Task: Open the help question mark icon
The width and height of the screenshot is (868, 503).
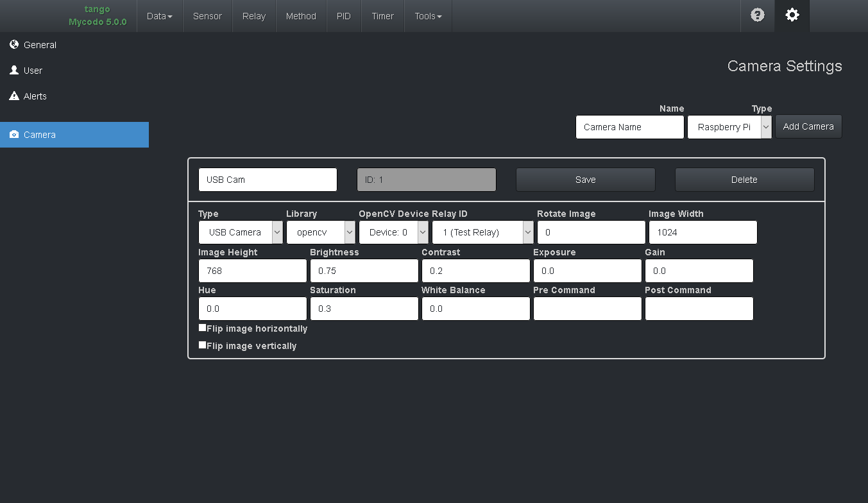Action: [758, 15]
